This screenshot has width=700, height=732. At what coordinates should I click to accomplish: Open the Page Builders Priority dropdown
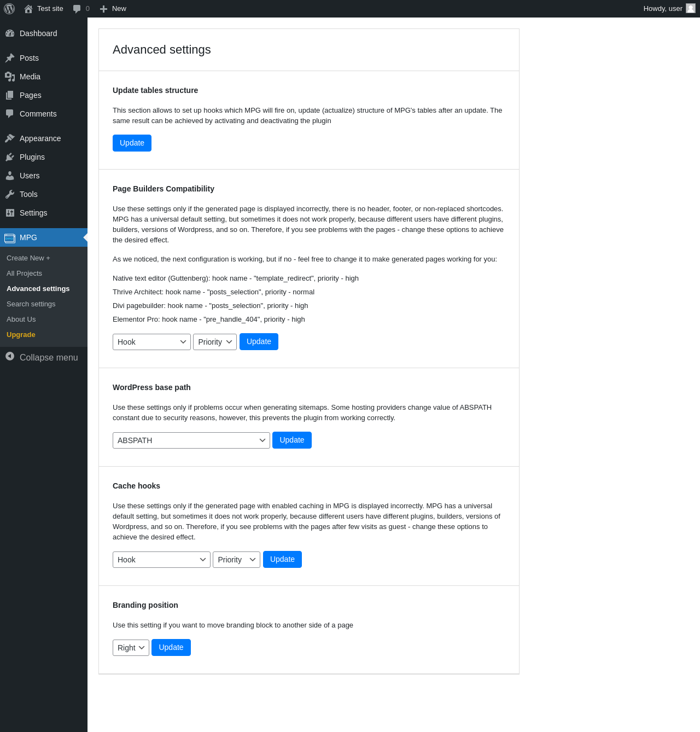coord(215,342)
